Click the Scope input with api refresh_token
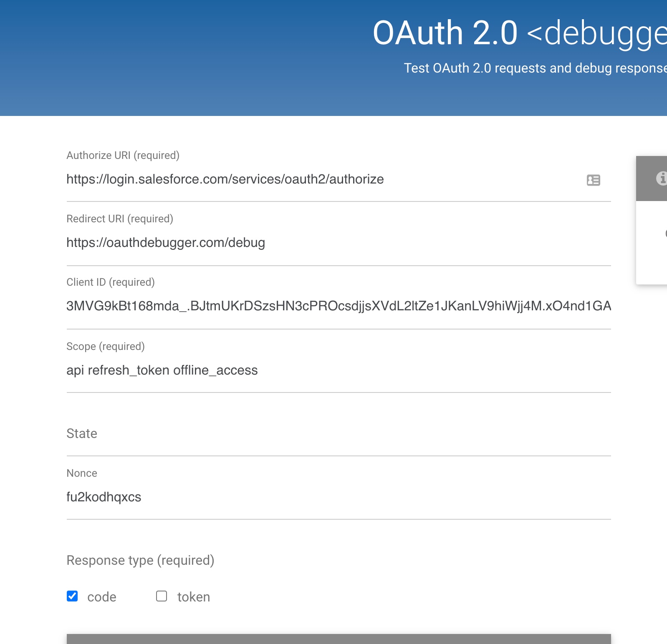 [339, 370]
